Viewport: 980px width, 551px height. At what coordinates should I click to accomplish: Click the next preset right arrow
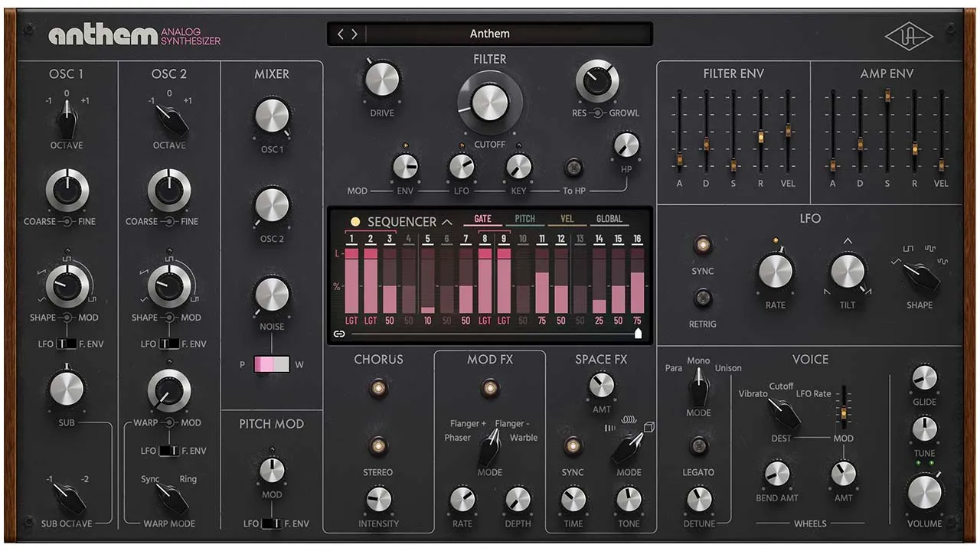coord(353,34)
